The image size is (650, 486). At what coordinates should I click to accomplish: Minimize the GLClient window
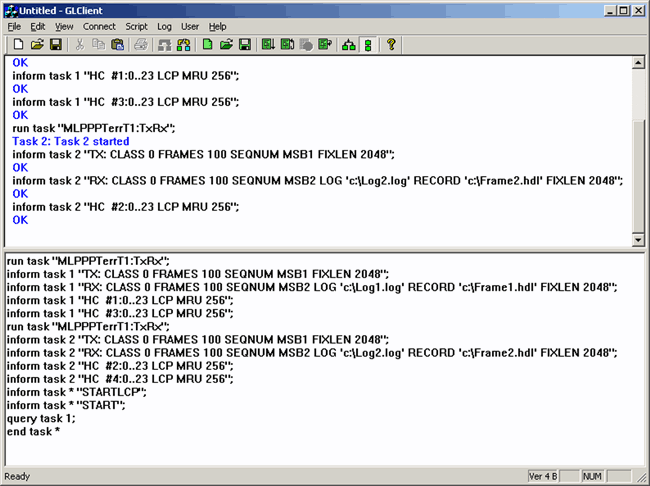pyautogui.click(x=610, y=11)
